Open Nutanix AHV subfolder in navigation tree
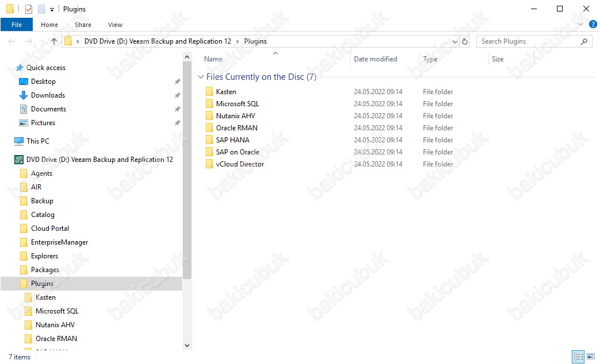This screenshot has width=600, height=364. coord(55,324)
